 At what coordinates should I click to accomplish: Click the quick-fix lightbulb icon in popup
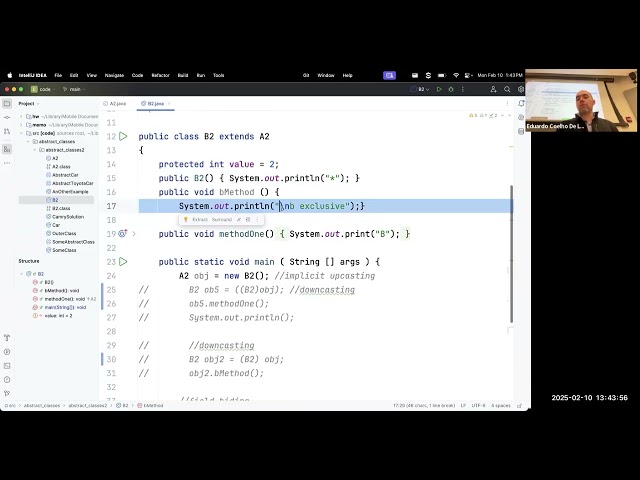click(x=186, y=220)
